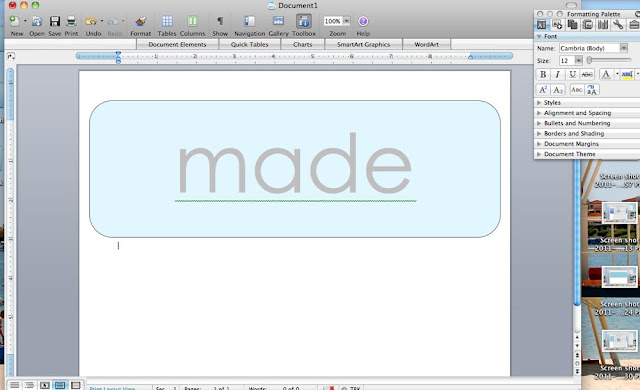The width and height of the screenshot is (640, 390).
Task: Switch to the Quick Tables tab
Action: (x=249, y=44)
